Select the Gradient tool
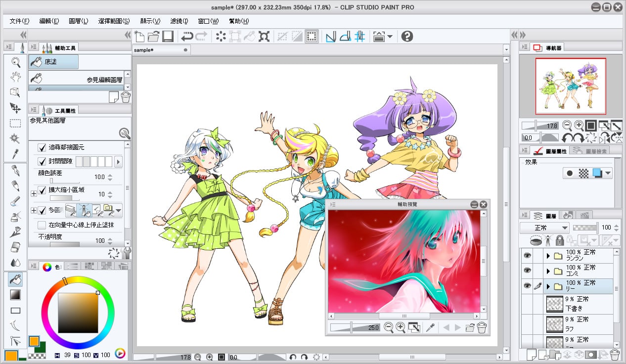 tap(15, 295)
